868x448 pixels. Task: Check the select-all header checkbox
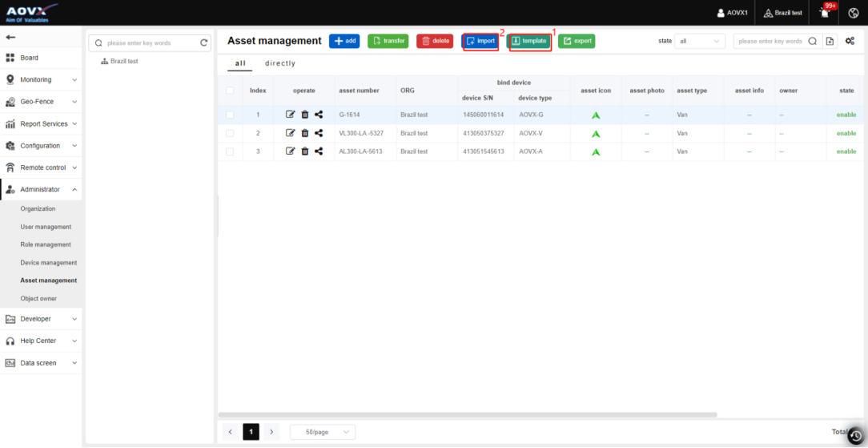click(x=230, y=91)
